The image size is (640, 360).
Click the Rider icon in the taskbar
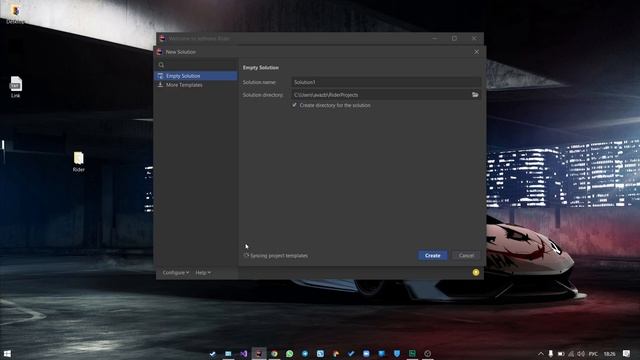click(x=259, y=353)
